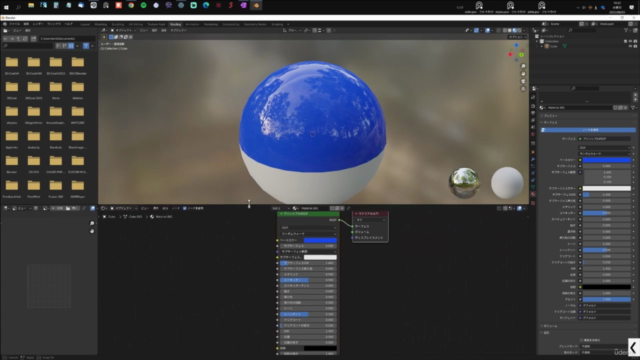
Task: Open the Modifier properties wrench tab
Action: point(533,159)
